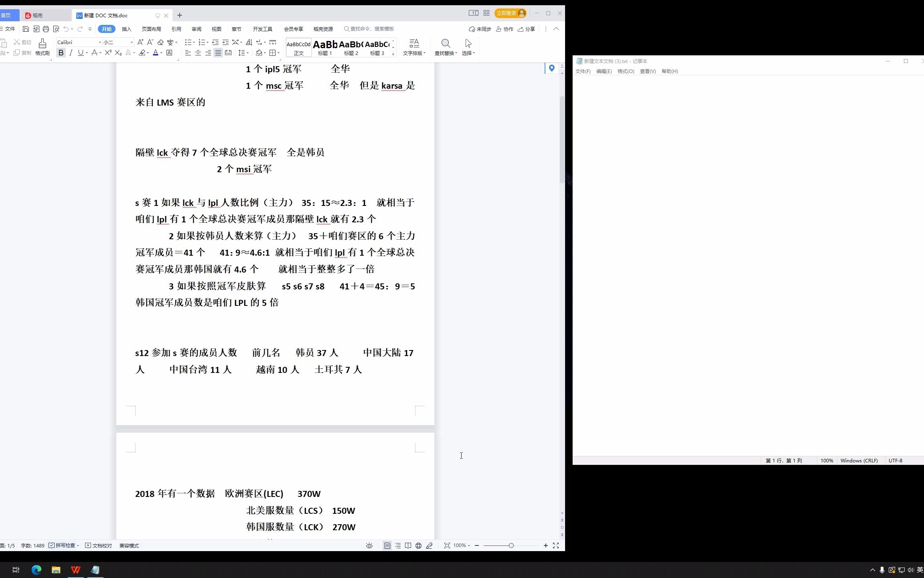Expand the styles gallery more arrow

coord(393,54)
